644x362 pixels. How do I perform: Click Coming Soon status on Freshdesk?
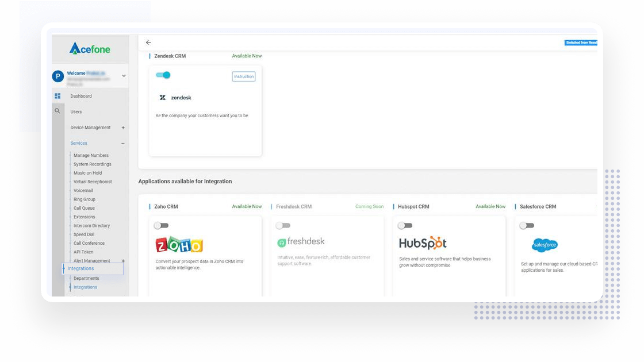coord(369,206)
